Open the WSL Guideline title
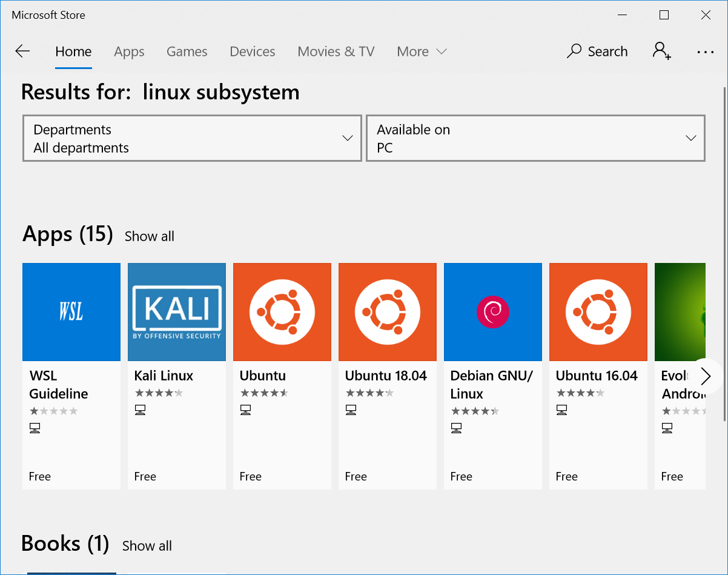This screenshot has height=575, width=728. pos(59,385)
